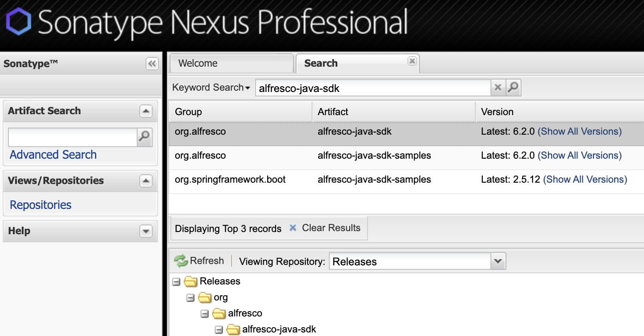Expand the Help panel using its arrow button
644x336 pixels.
pyautogui.click(x=146, y=231)
